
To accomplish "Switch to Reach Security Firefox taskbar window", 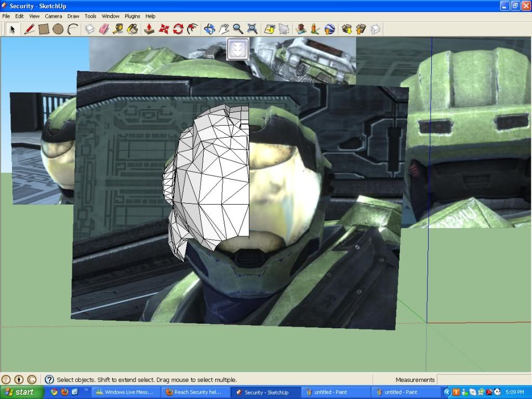I will pyautogui.click(x=195, y=392).
